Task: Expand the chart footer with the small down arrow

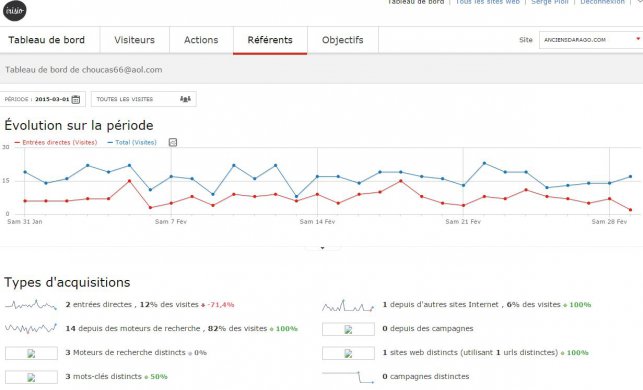Action: pos(322,248)
